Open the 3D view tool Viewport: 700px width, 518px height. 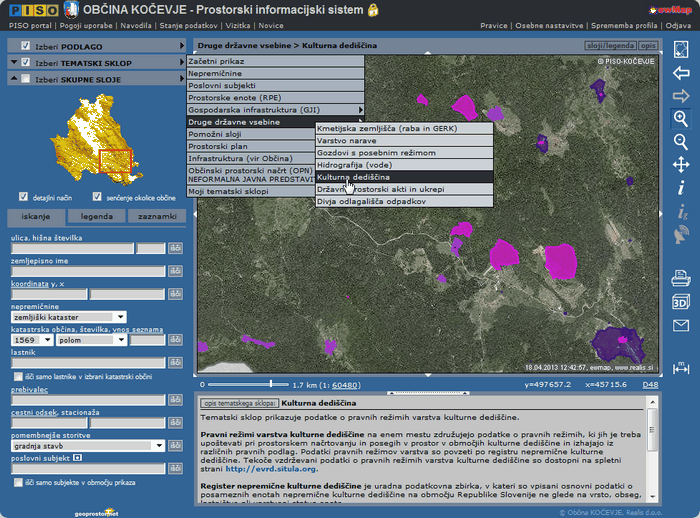click(681, 301)
